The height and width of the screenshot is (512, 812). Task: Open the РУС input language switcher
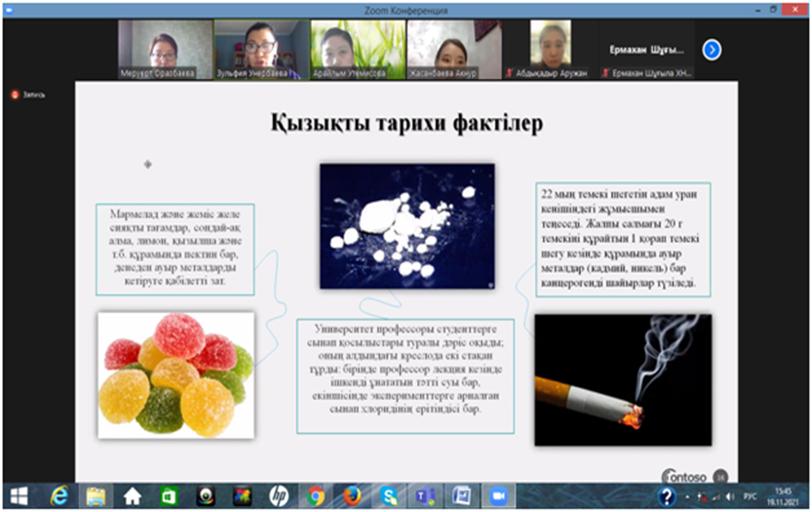click(752, 495)
